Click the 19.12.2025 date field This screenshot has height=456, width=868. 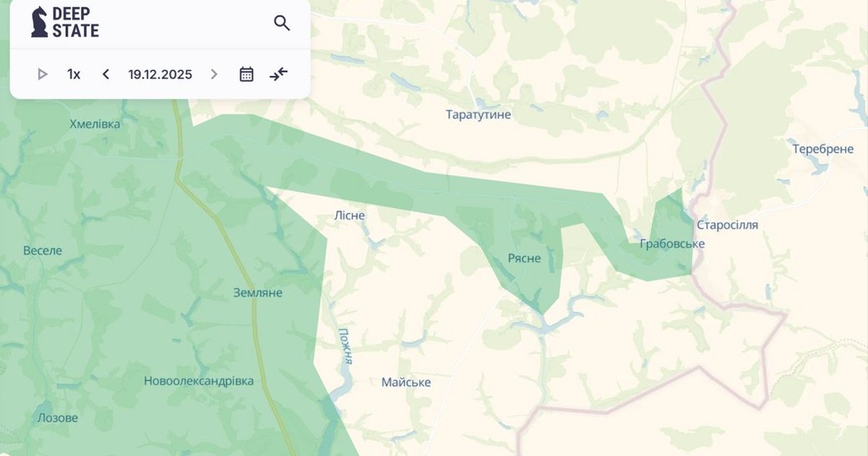(x=160, y=74)
